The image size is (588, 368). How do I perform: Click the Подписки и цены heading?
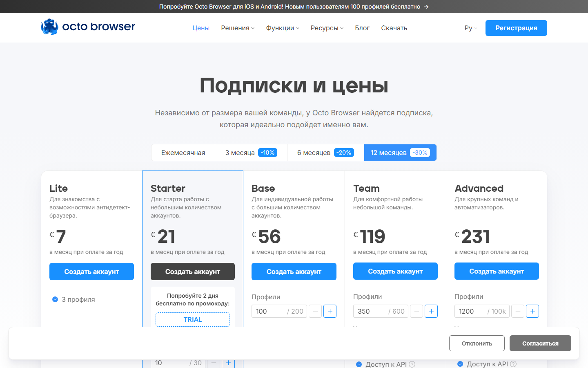pos(294,85)
